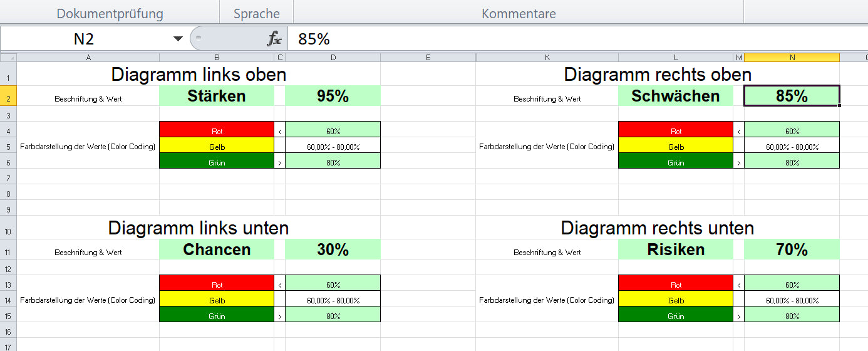Image resolution: width=868 pixels, height=351 pixels.
Task: Click the Diagramm rechts oben heading cell
Action: coord(658,75)
